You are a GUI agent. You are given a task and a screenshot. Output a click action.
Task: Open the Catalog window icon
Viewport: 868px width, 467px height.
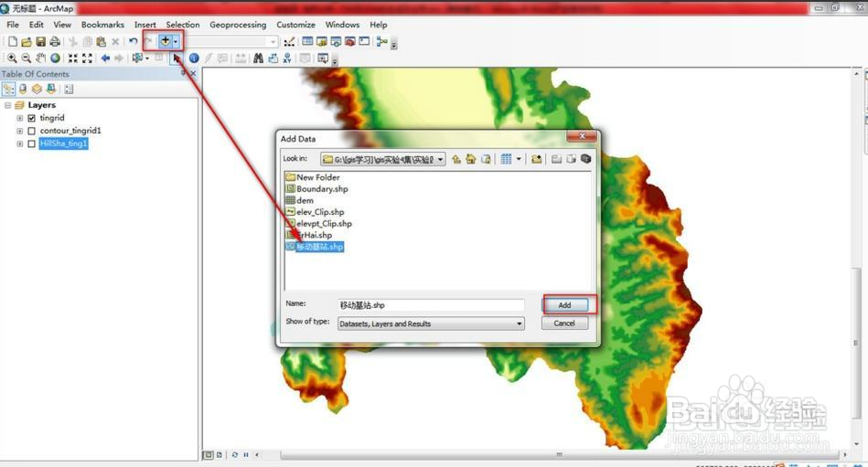pyautogui.click(x=322, y=41)
